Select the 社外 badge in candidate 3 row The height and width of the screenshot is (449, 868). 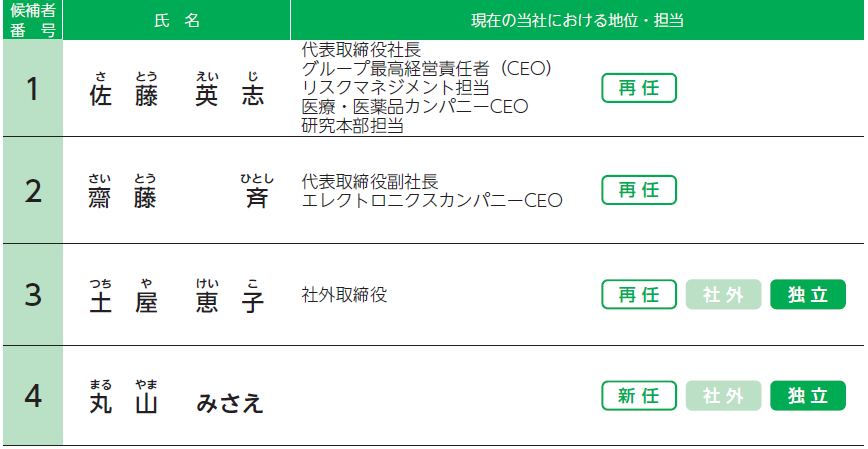pyautogui.click(x=724, y=294)
